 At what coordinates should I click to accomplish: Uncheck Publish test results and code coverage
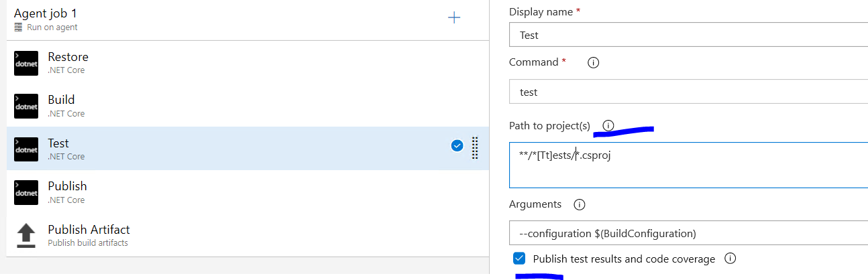pos(519,259)
